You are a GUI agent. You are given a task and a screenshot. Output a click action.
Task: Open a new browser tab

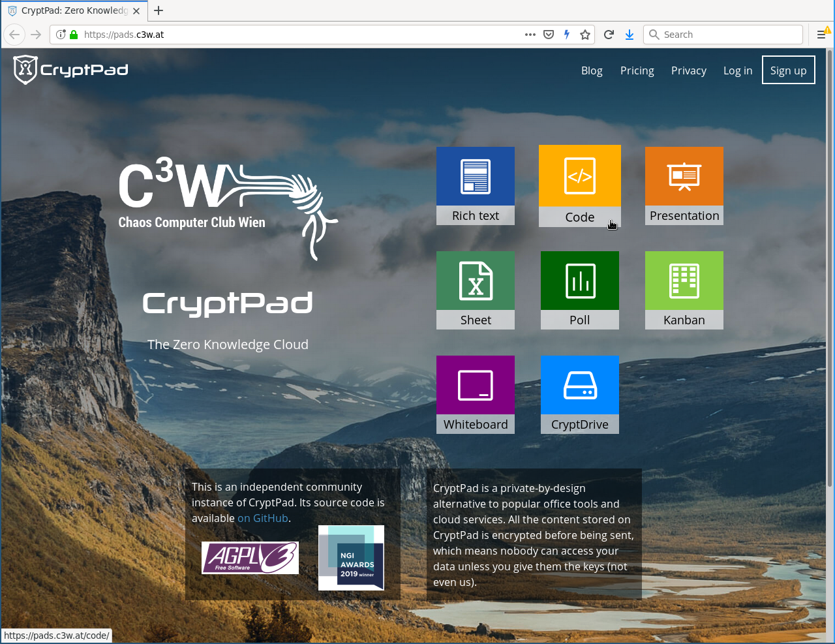(x=159, y=10)
